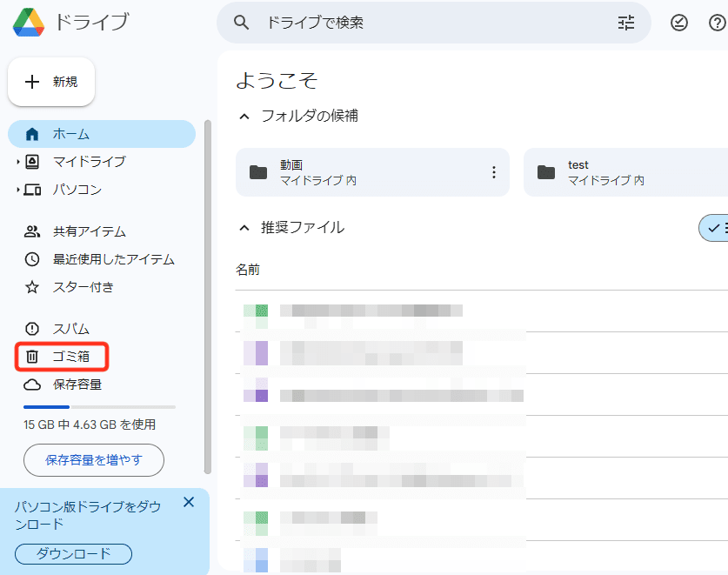Collapse the 推奨ファイル section

[x=244, y=227]
